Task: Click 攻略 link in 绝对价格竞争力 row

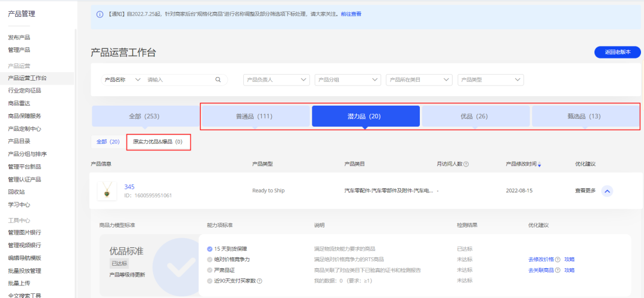Action: 569,260
